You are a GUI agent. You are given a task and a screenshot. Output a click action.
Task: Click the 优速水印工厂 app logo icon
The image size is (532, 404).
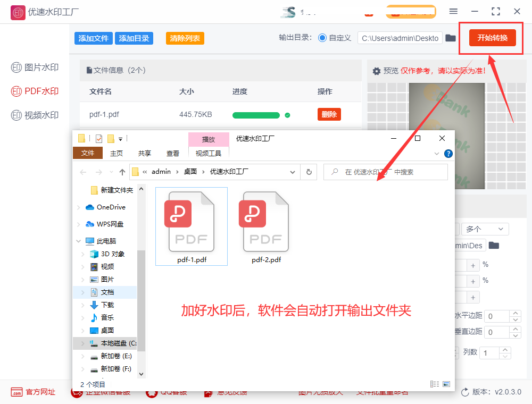point(18,13)
